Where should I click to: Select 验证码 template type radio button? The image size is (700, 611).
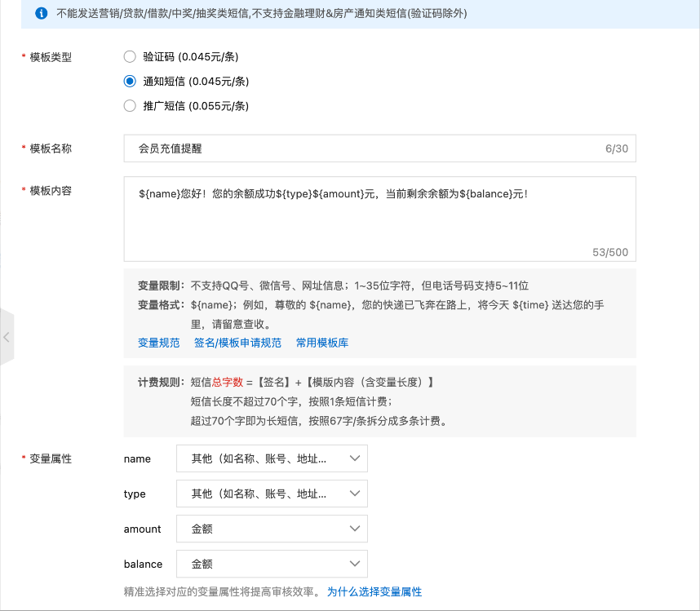coord(130,57)
